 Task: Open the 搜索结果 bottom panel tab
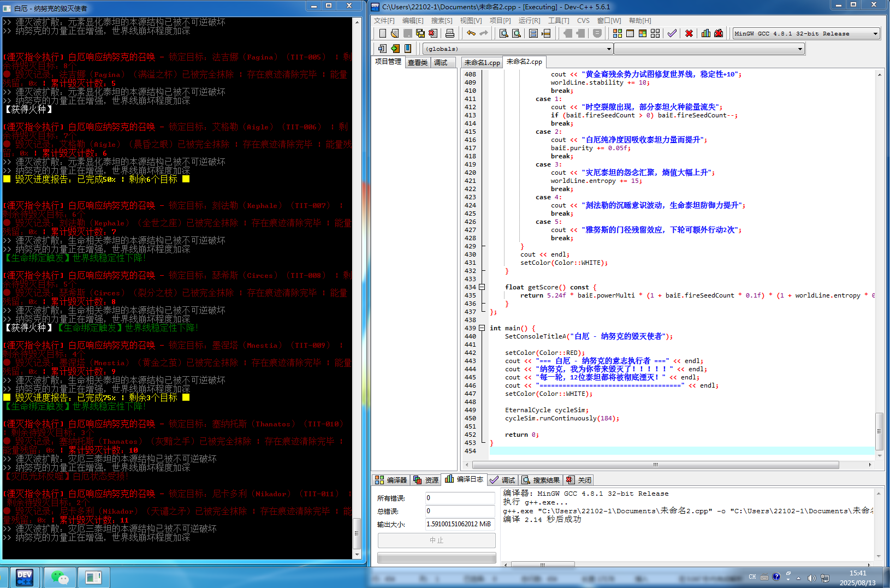pos(541,480)
